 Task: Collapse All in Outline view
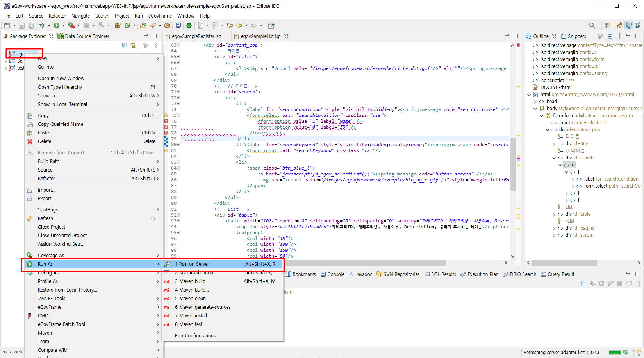click(x=610, y=36)
